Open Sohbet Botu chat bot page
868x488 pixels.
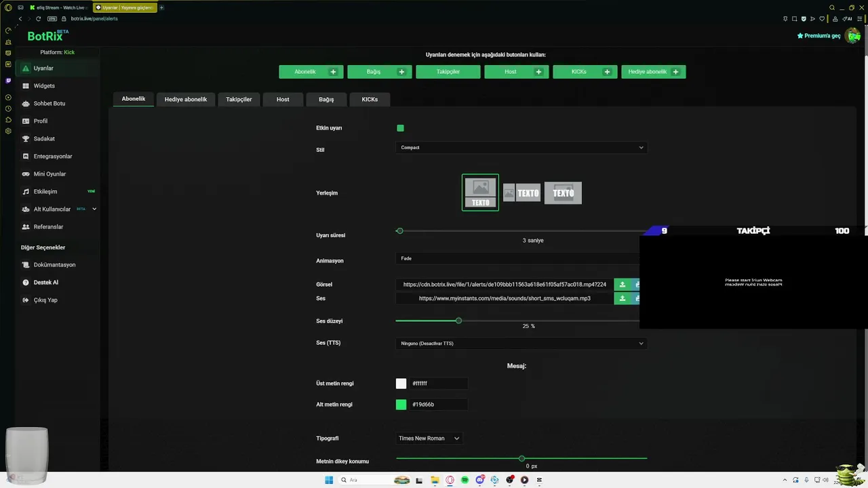[x=57, y=104]
